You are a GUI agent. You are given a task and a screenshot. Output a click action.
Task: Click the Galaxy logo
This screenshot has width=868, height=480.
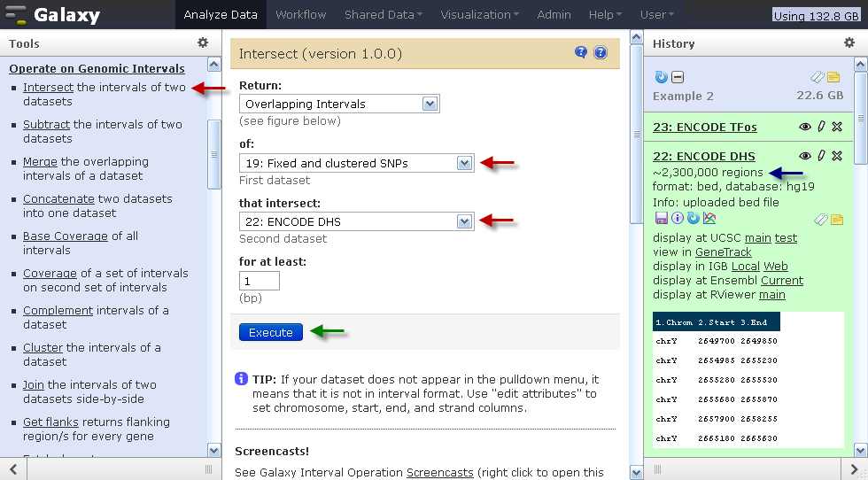(x=53, y=15)
